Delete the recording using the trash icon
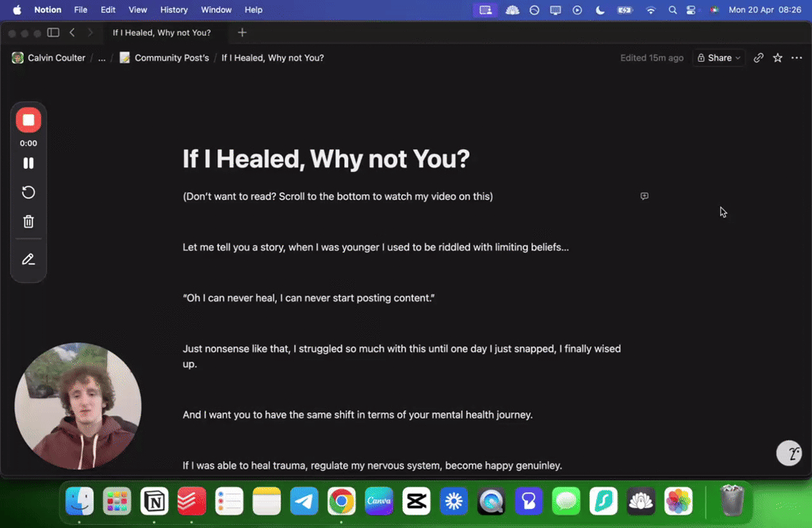This screenshot has height=528, width=812. point(28,222)
